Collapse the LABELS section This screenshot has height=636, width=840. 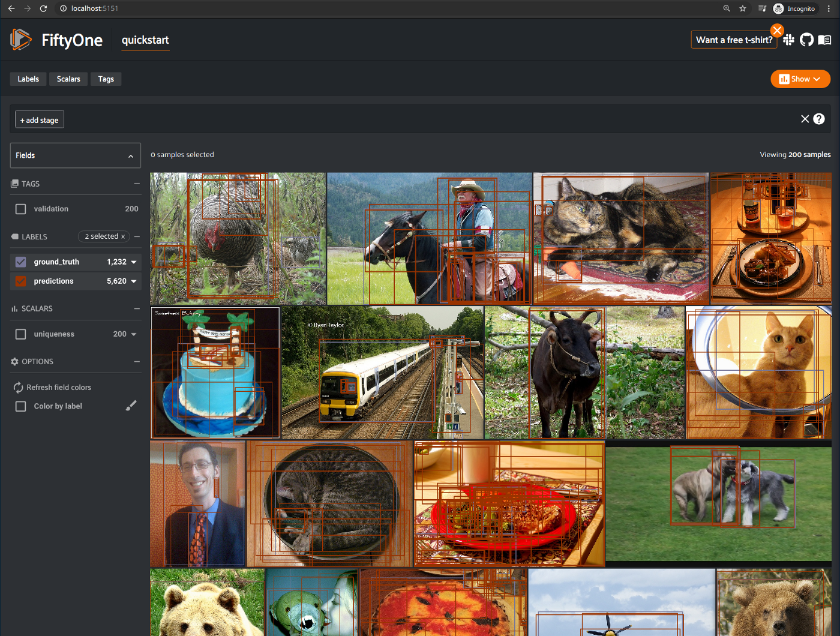point(137,236)
